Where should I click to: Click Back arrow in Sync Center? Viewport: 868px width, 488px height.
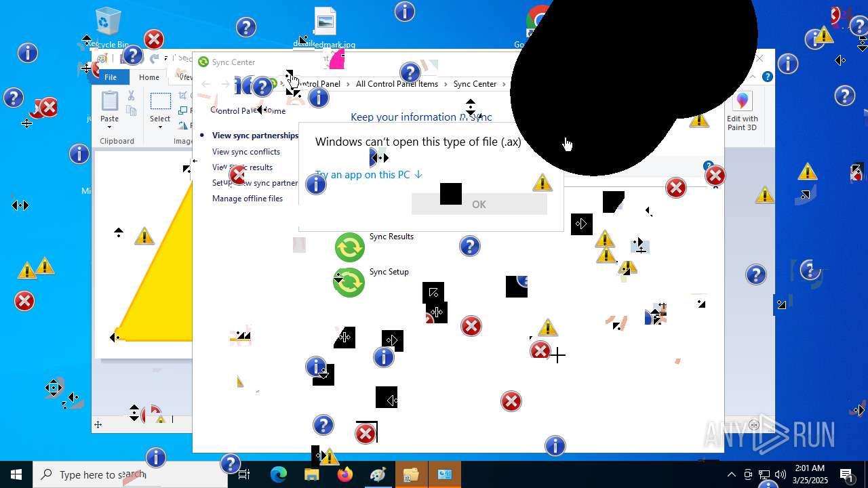pyautogui.click(x=206, y=84)
